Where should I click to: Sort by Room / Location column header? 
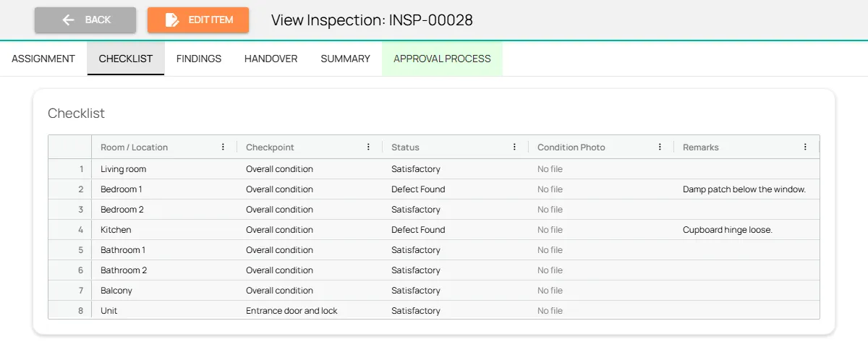pyautogui.click(x=134, y=147)
